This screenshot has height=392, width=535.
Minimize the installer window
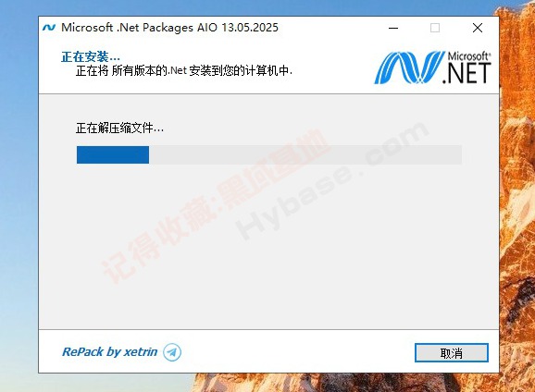393,28
